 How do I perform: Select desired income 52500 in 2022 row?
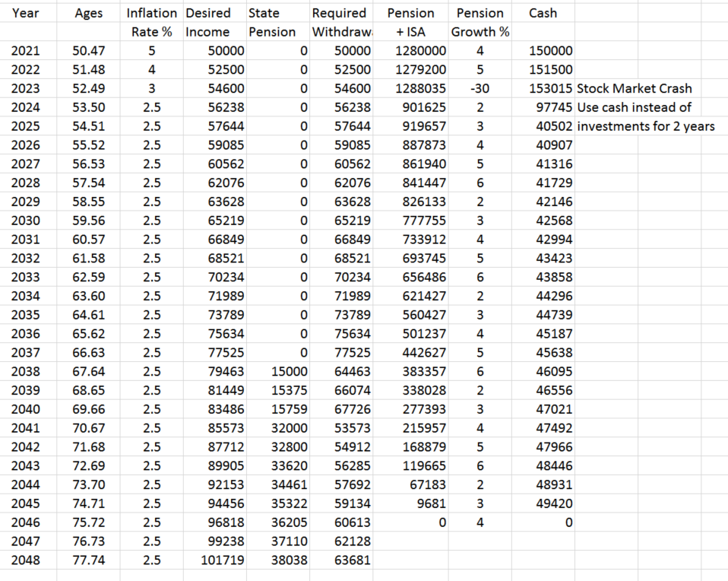214,70
